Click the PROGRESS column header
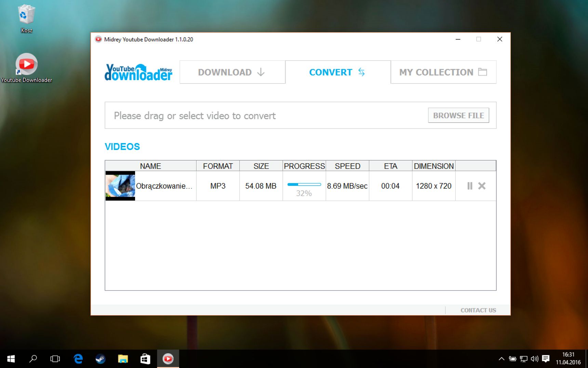This screenshot has height=368, width=588. click(x=304, y=166)
